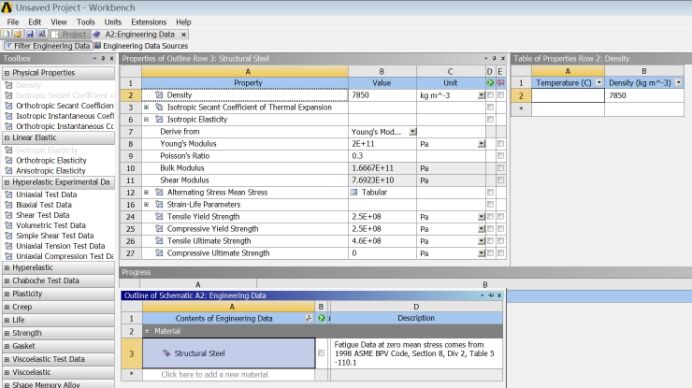Viewport: 692px width, 388px height.
Task: Open the Extensions menu
Action: click(149, 22)
